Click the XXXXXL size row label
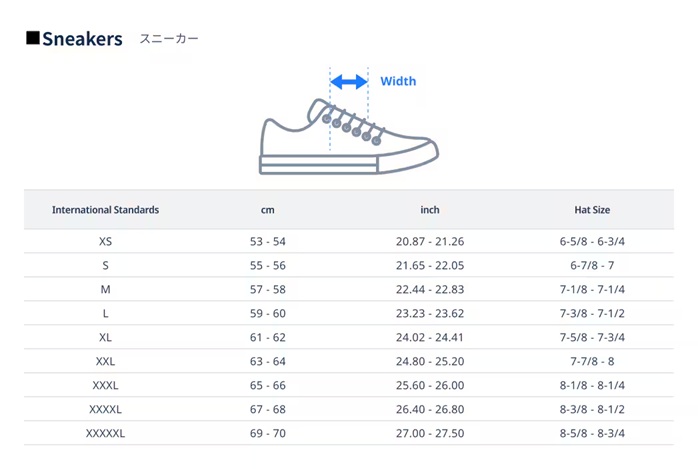698x469 pixels. (105, 433)
